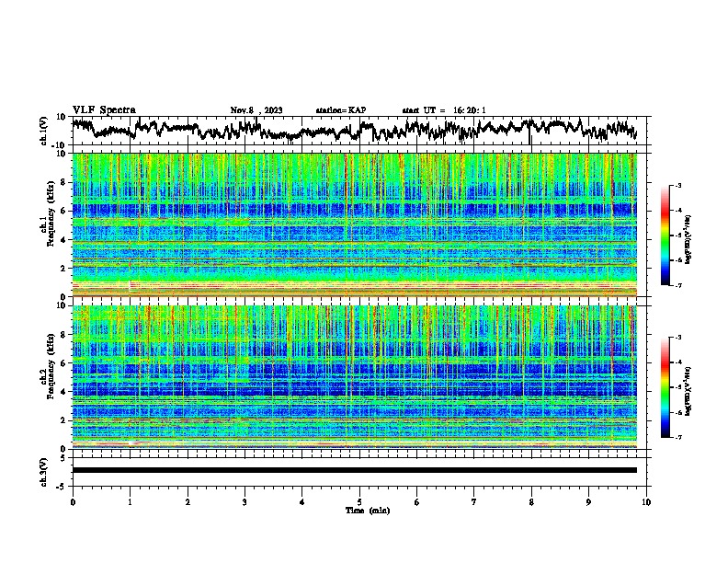
Task: Click the "ch.3(V)" axis label
Action: [x=43, y=472]
